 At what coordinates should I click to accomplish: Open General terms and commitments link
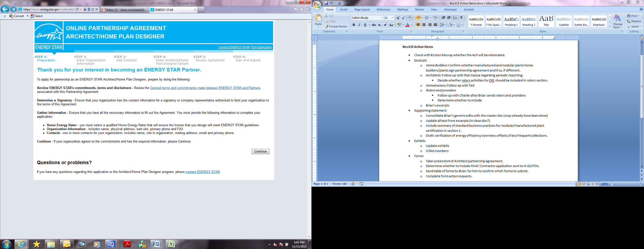click(x=205, y=88)
